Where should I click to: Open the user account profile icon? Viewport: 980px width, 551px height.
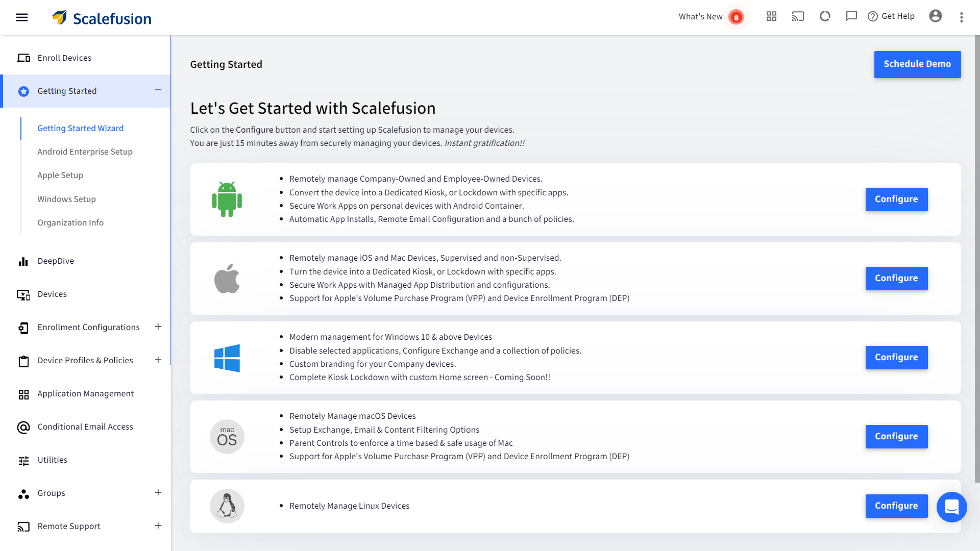click(935, 16)
